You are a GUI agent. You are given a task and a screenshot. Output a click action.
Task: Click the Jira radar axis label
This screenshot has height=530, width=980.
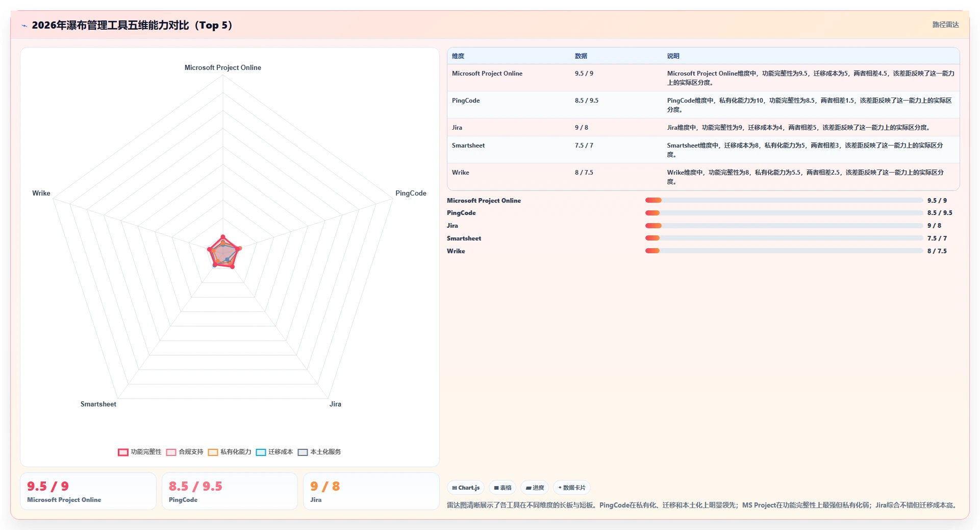[x=335, y=404]
